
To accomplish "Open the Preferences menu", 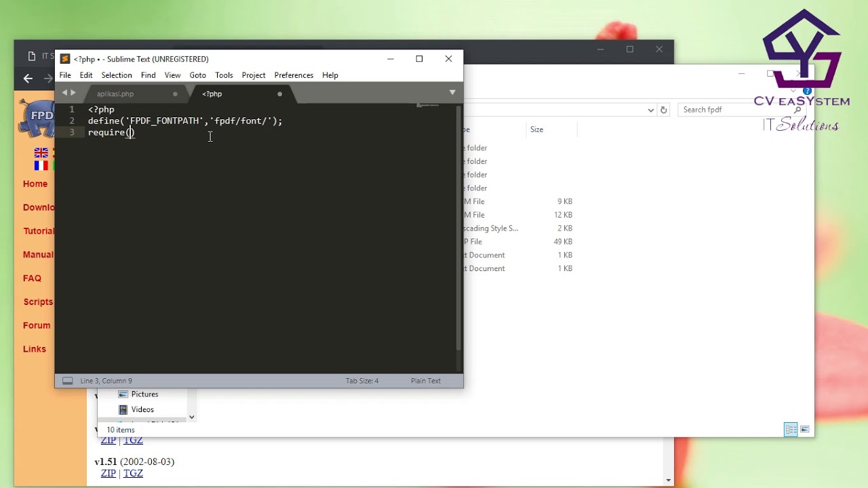I will pyautogui.click(x=294, y=75).
